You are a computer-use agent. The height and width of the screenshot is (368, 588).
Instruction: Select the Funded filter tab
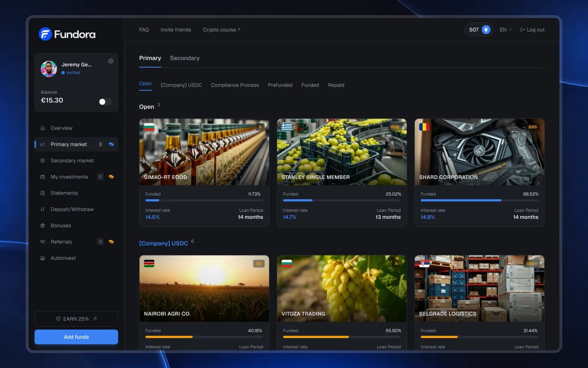(310, 85)
